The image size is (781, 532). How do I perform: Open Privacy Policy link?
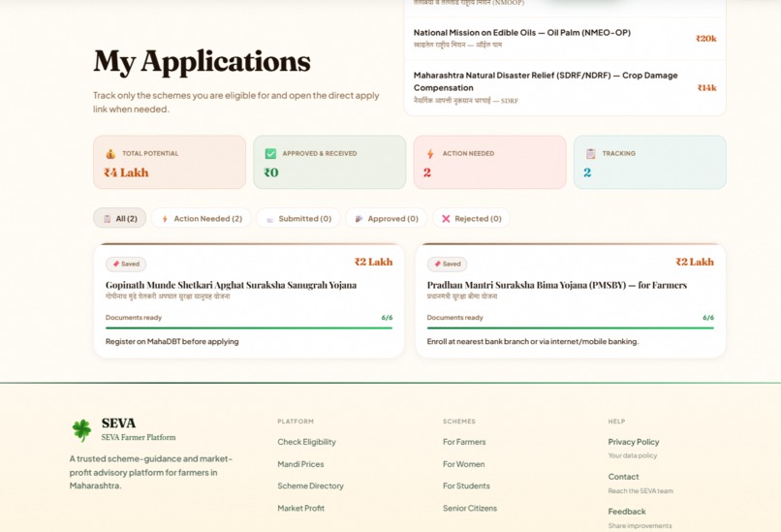(x=634, y=442)
